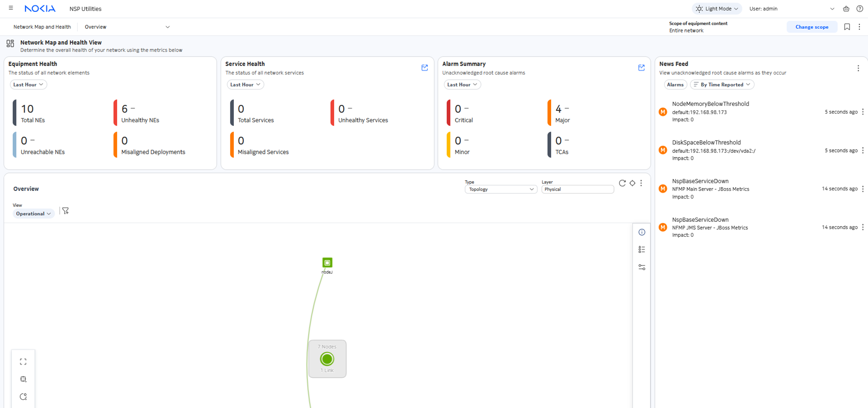Open News Feed more options menu
Viewport: 868px width, 408px height.
[x=858, y=68]
